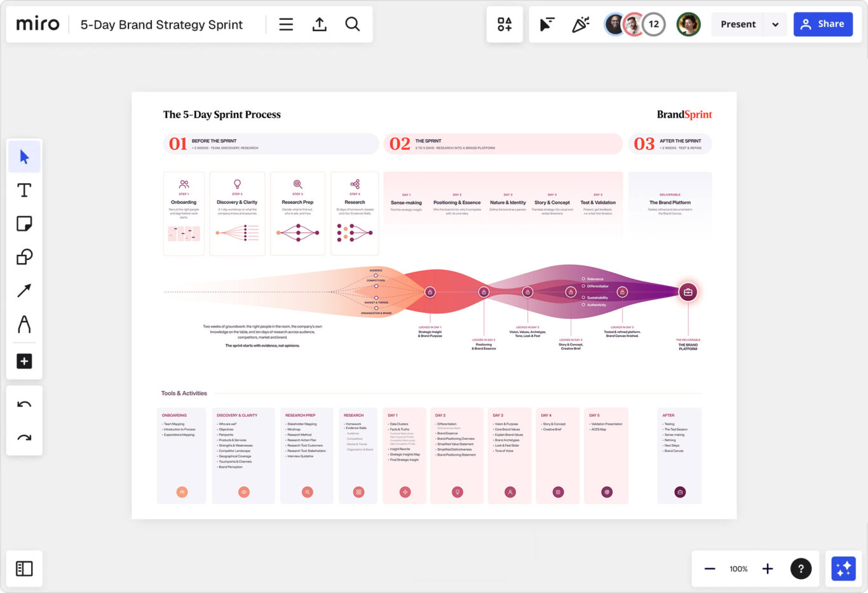Open the search icon in top bar
Image resolution: width=868 pixels, height=593 pixels.
coord(352,24)
